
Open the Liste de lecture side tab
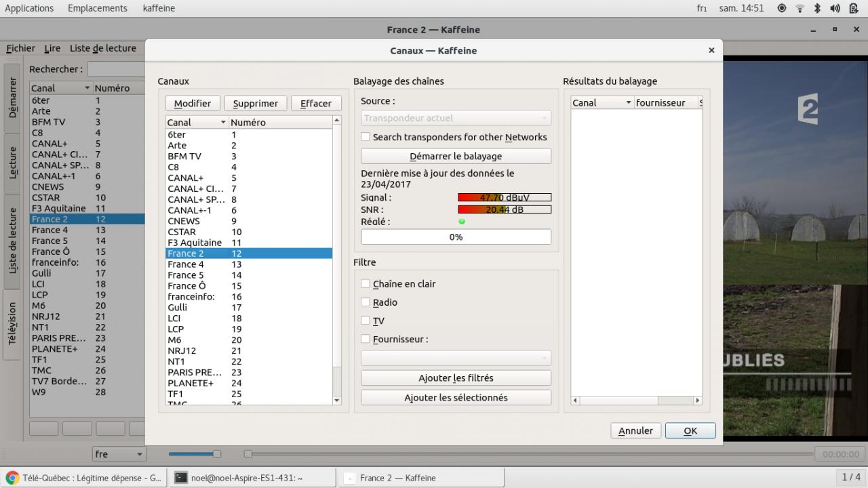point(12,241)
